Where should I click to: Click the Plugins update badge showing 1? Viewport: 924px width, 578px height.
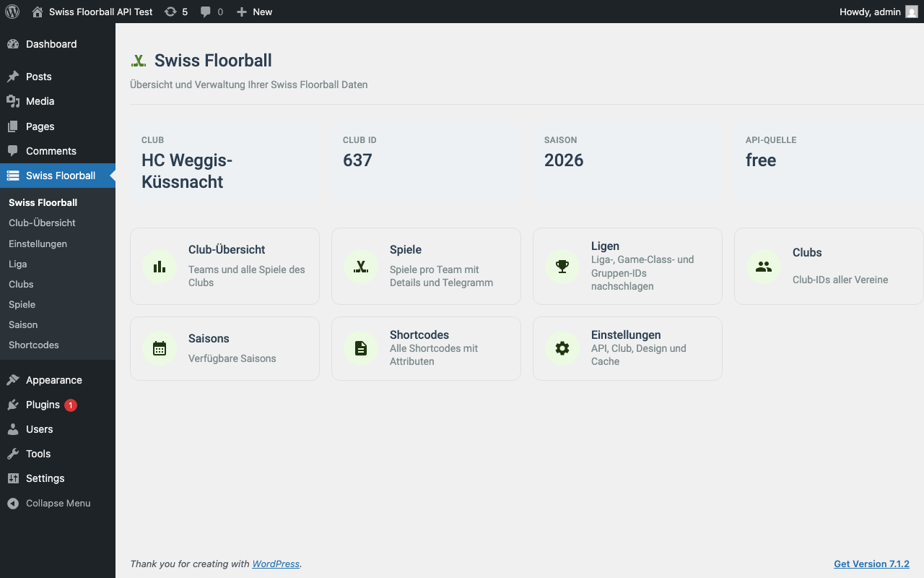[x=70, y=405]
